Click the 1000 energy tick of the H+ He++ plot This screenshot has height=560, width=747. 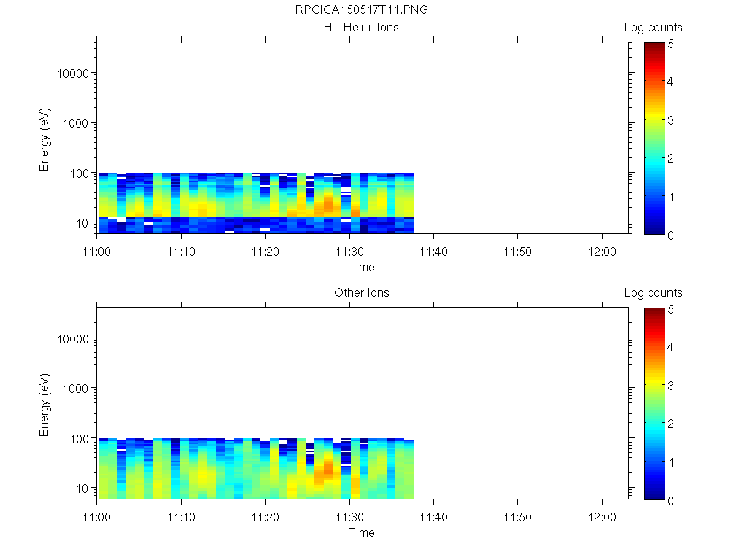[x=76, y=123]
